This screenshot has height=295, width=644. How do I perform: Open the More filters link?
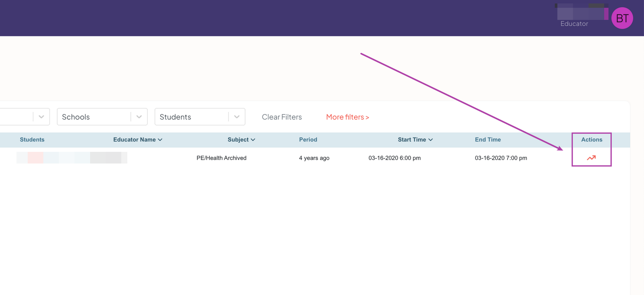point(347,117)
